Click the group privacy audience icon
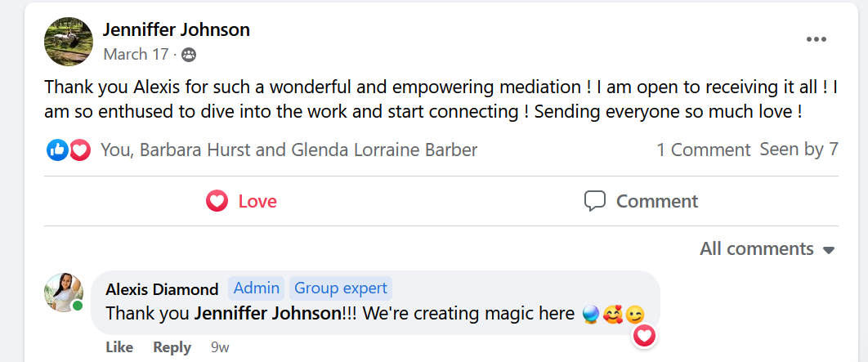This screenshot has height=362, width=868. click(x=189, y=55)
